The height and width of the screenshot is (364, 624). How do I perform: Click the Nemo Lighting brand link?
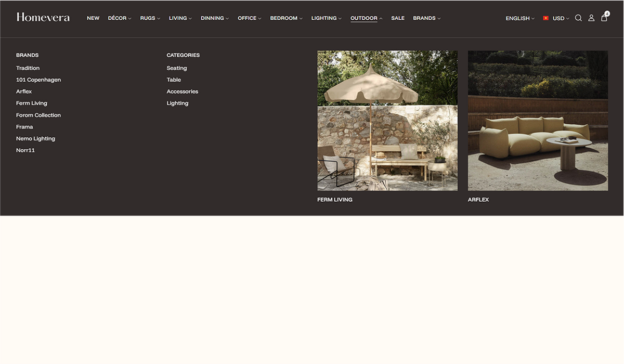tap(35, 139)
